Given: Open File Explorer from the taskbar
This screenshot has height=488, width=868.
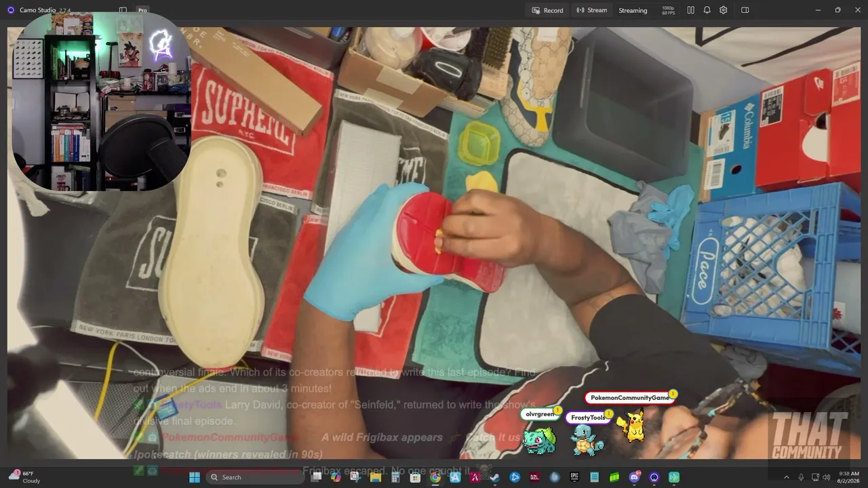Looking at the screenshot, I should pyautogui.click(x=375, y=477).
